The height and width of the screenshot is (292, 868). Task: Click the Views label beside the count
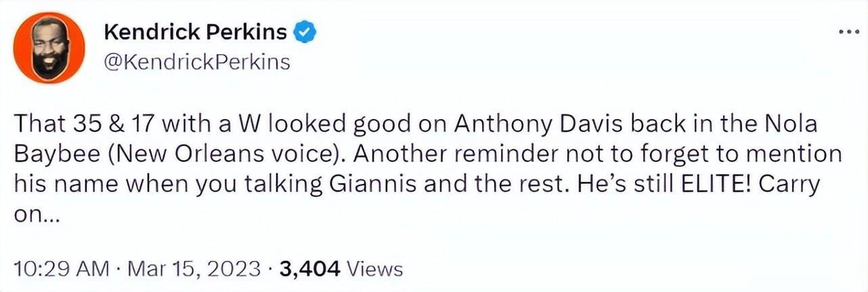(374, 269)
